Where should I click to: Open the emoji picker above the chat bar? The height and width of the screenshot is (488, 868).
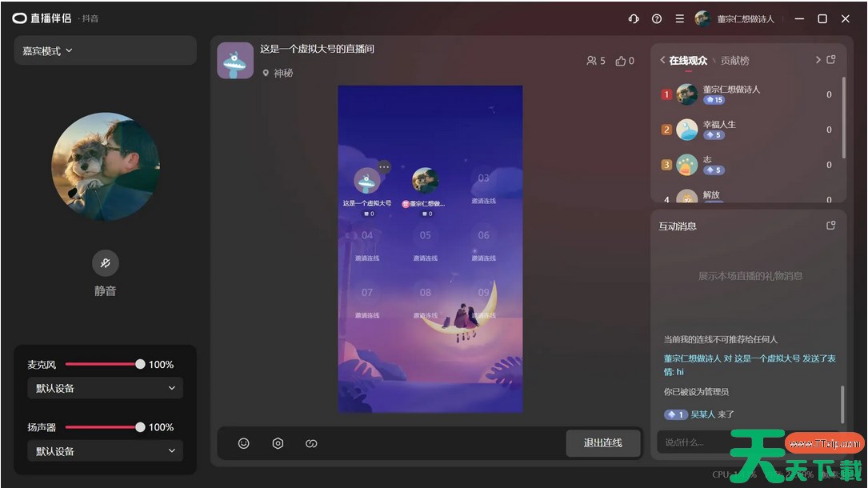point(243,443)
